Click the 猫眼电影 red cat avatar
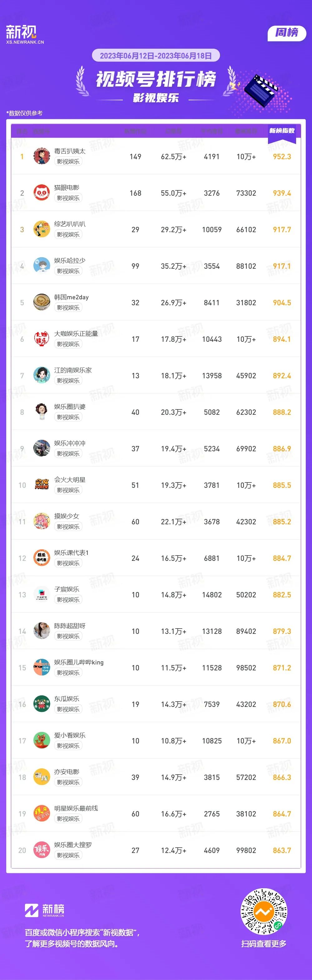Image resolution: width=312 pixels, height=980 pixels. (41, 193)
